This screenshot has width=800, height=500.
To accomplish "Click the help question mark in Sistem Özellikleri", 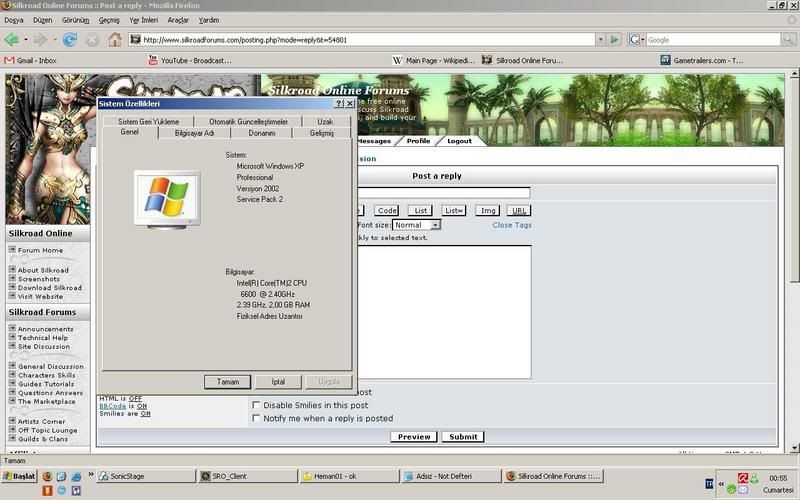I will pos(339,103).
